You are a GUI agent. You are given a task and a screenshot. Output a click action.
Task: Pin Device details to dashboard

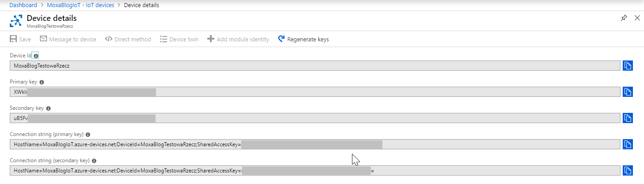tap(624, 18)
